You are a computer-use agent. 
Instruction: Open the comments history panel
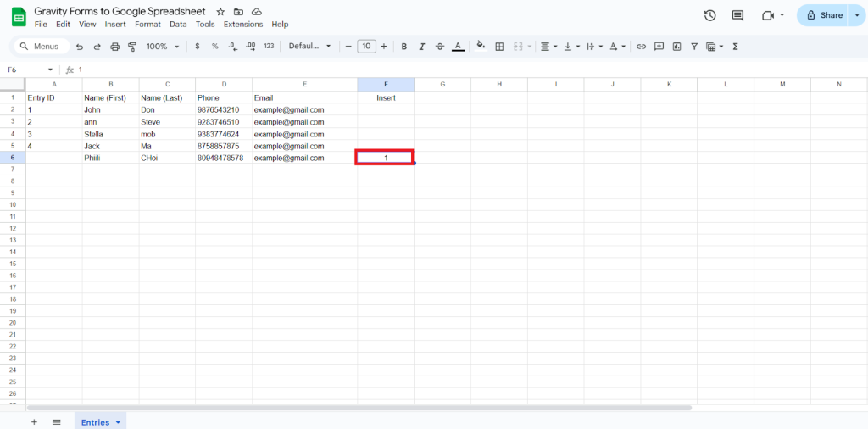(737, 15)
